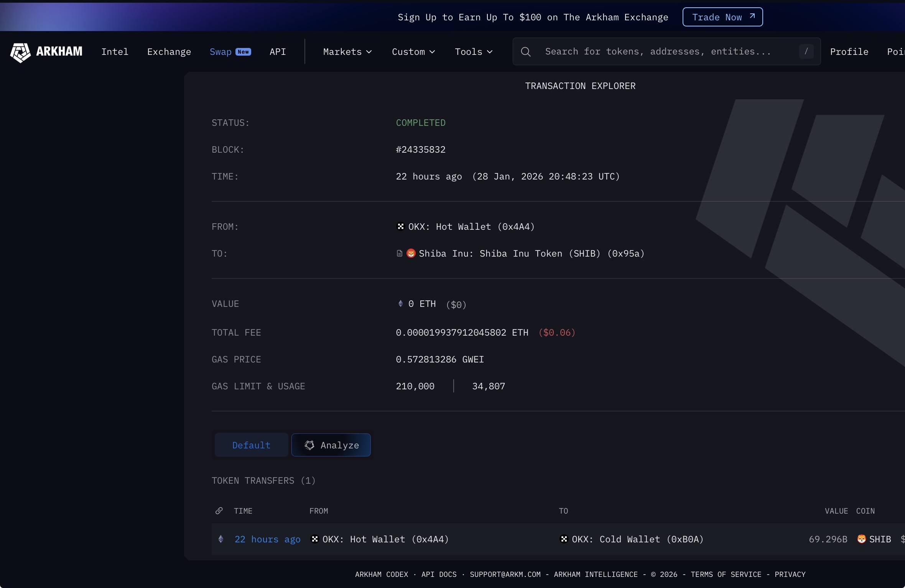
Task: Click the Ethereum icon in the transfer row
Action: click(221, 539)
